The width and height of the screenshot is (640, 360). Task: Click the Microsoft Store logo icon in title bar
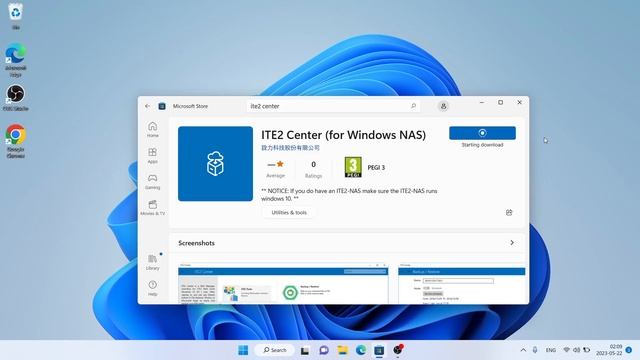pos(162,106)
